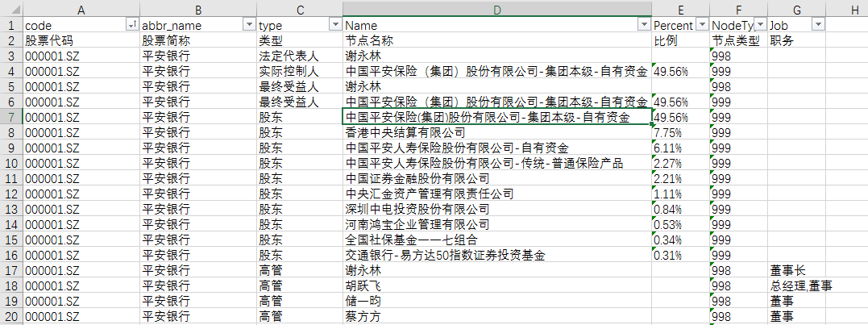Click the 法定代表人 cell
This screenshot has width=868, height=325.
click(x=300, y=56)
